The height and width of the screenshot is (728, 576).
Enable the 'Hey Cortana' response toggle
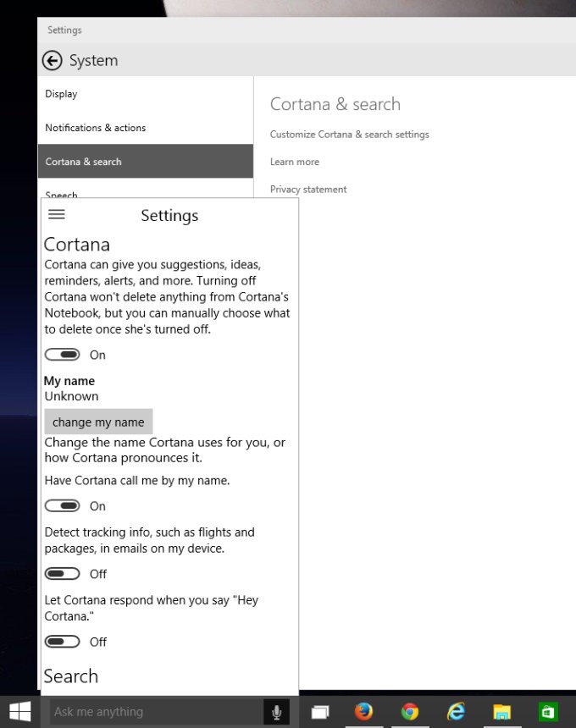click(62, 642)
